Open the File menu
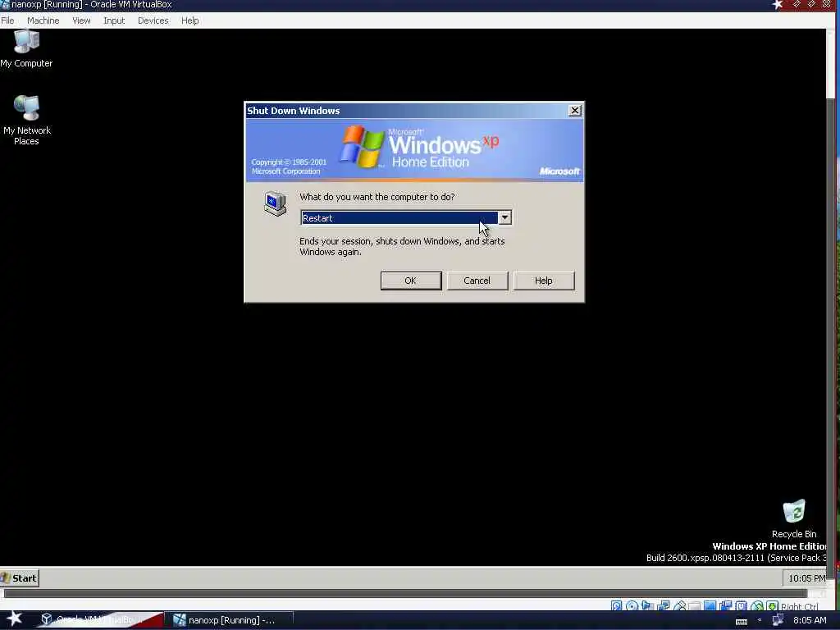This screenshot has width=840, height=630. (x=7, y=21)
